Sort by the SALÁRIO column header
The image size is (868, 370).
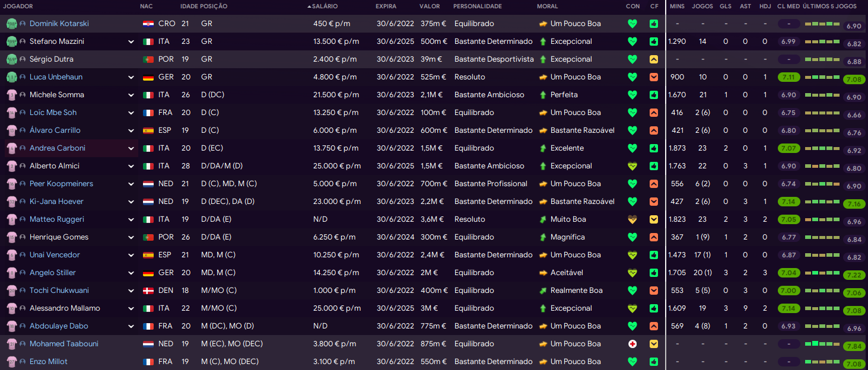[325, 6]
